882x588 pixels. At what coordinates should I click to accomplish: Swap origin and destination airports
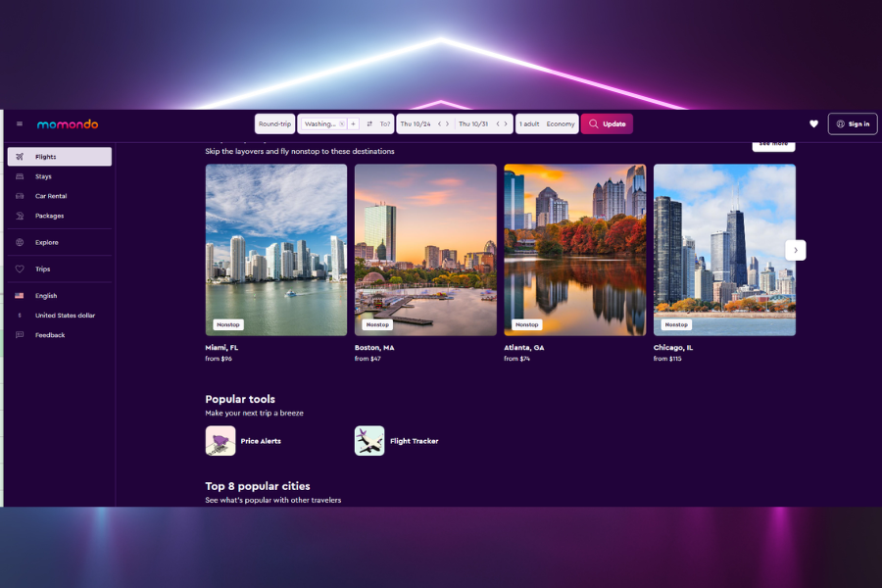tap(369, 124)
